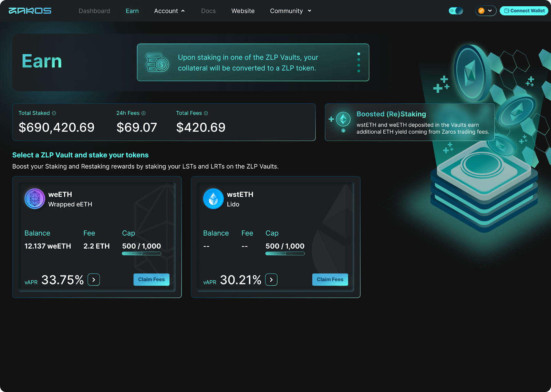Expand the Community dropdown chevron
The image size is (551, 392).
pos(309,11)
